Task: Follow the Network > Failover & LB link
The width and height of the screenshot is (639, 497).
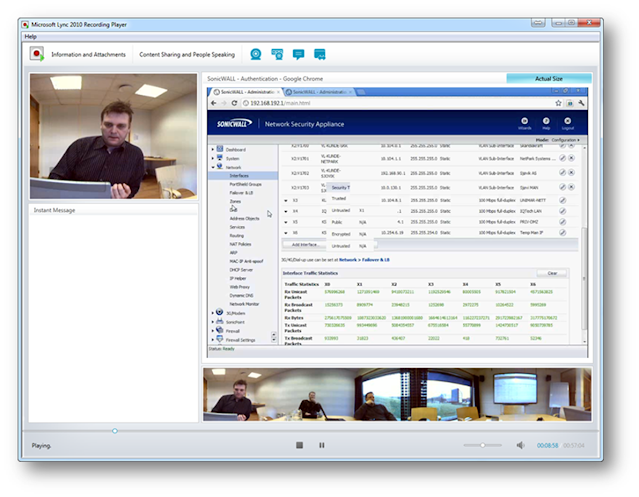Action: [x=364, y=259]
